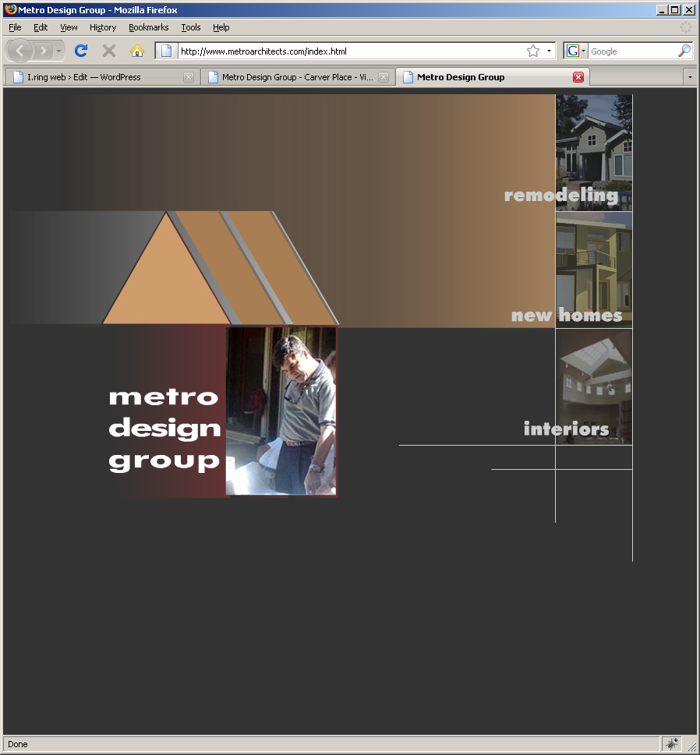Click the Done status text

click(18, 744)
